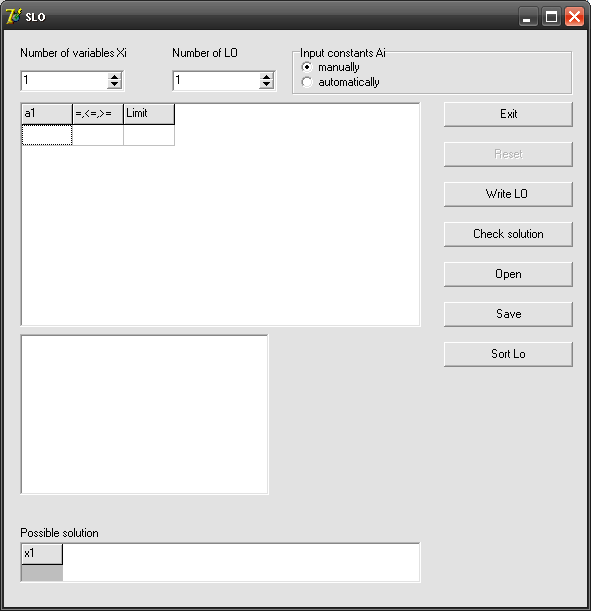The image size is (591, 611).
Task: Open a file with the Open button
Action: click(x=508, y=274)
